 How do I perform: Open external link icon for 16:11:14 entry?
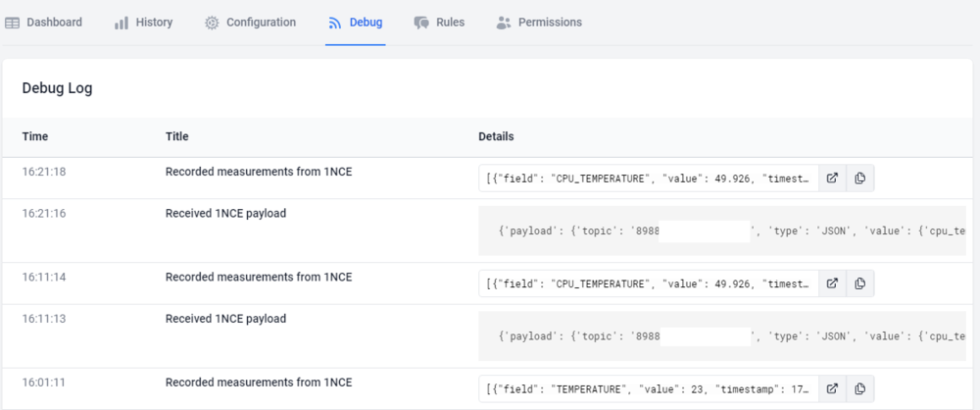coord(832,283)
